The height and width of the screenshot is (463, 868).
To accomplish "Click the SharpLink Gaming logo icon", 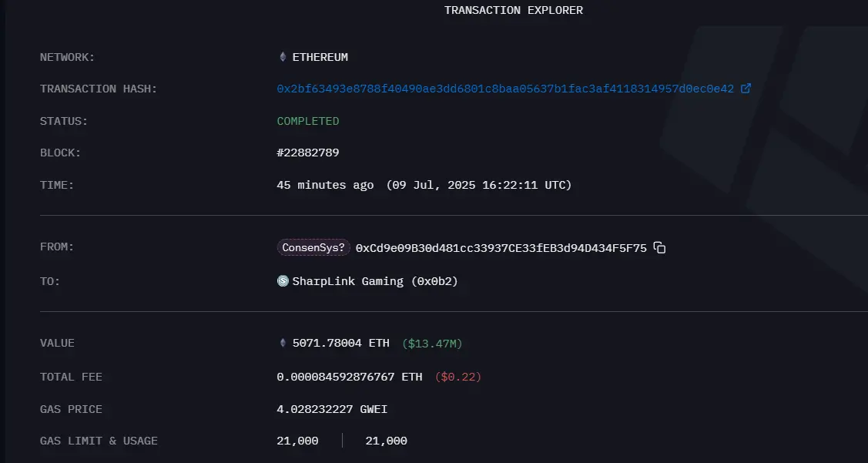I will coord(282,280).
